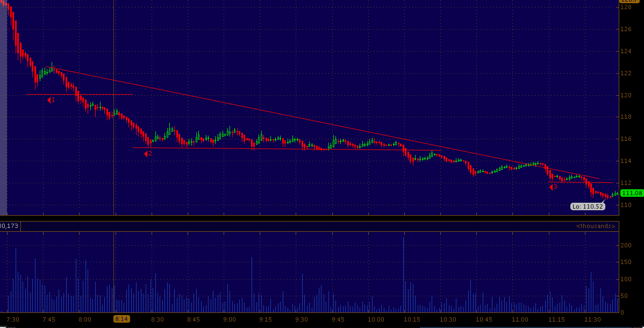Click the <thousands> volume unit label

pyautogui.click(x=596, y=226)
